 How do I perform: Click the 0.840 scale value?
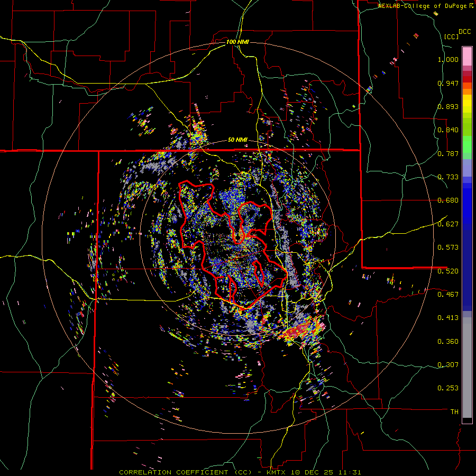448,130
